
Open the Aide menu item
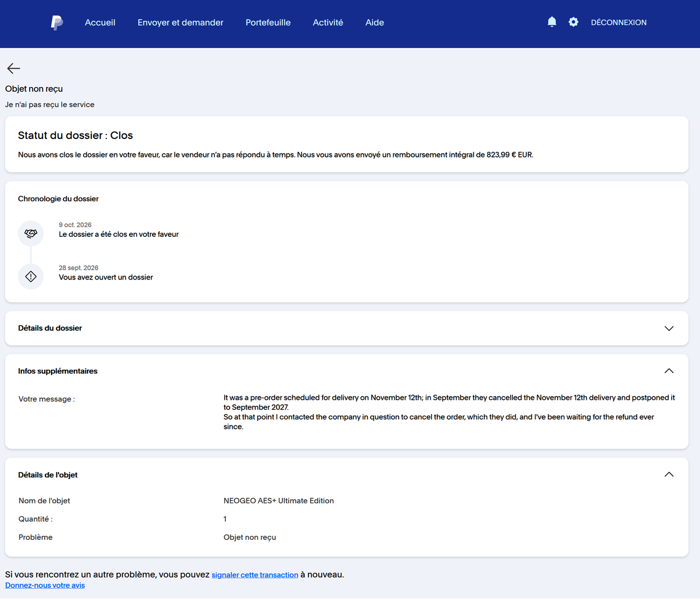375,22
